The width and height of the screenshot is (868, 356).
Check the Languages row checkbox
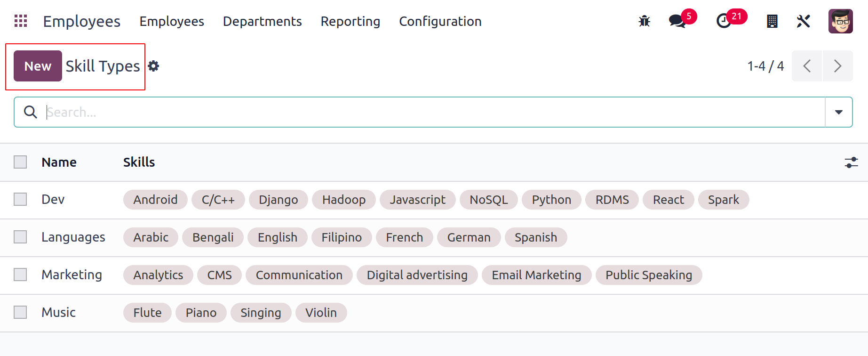[20, 237]
